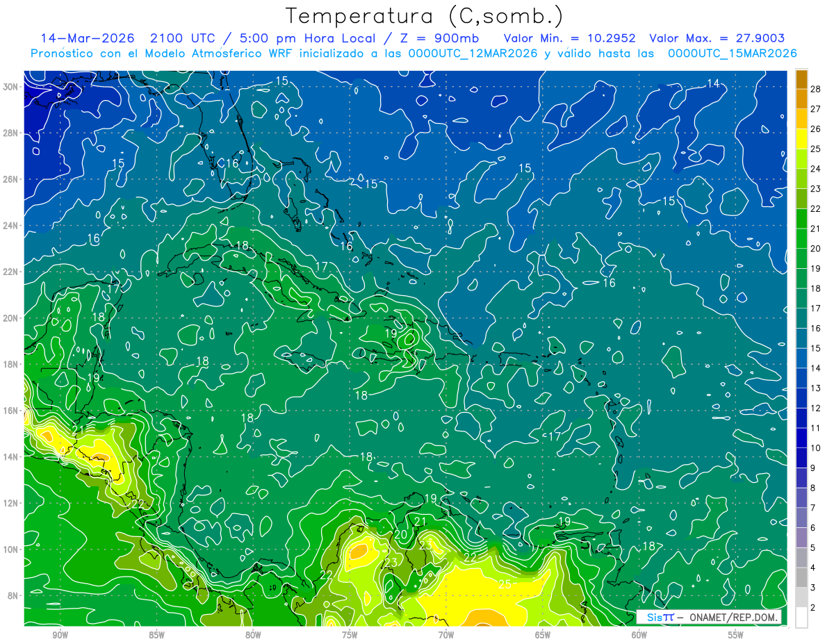Click the teal color bar segment between 17 and 18

point(801,298)
